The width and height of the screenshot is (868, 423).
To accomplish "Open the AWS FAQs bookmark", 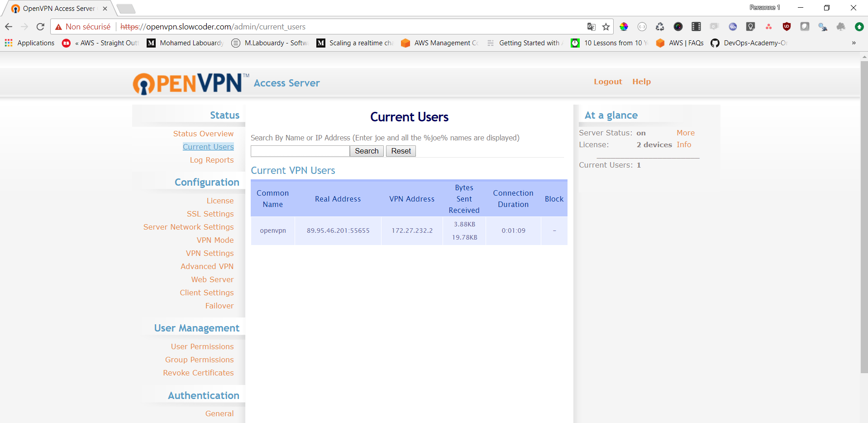I will pyautogui.click(x=680, y=43).
